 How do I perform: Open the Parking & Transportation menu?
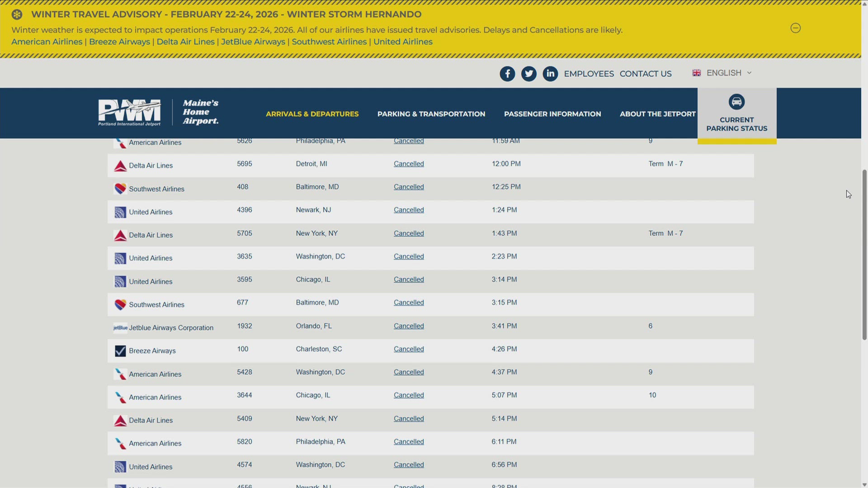tap(431, 114)
